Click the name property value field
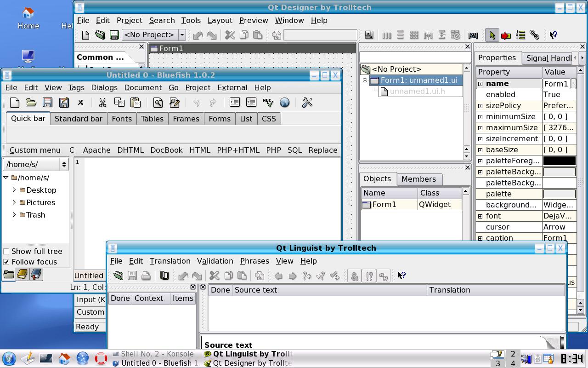This screenshot has height=368, width=588. click(x=556, y=84)
